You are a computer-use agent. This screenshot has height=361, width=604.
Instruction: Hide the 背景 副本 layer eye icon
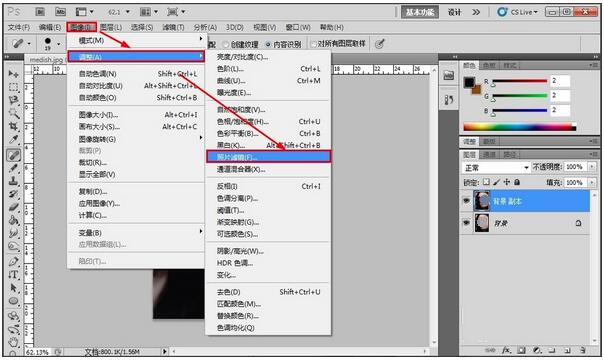pos(466,201)
